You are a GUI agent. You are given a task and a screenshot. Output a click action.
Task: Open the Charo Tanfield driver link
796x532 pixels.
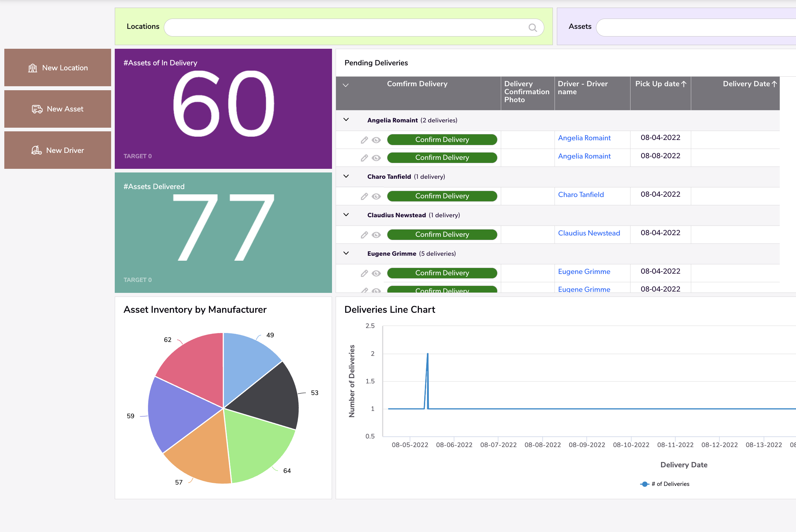[580, 194]
